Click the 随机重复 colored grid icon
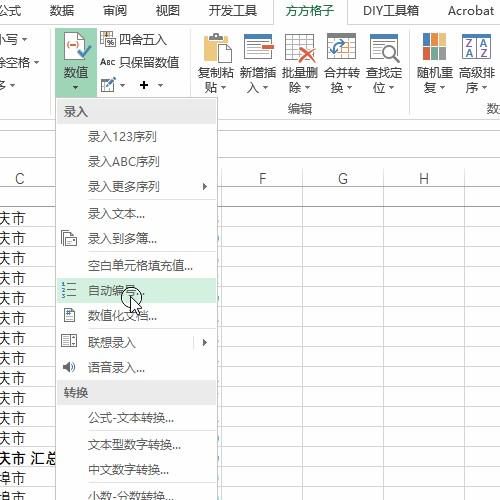 [x=434, y=47]
